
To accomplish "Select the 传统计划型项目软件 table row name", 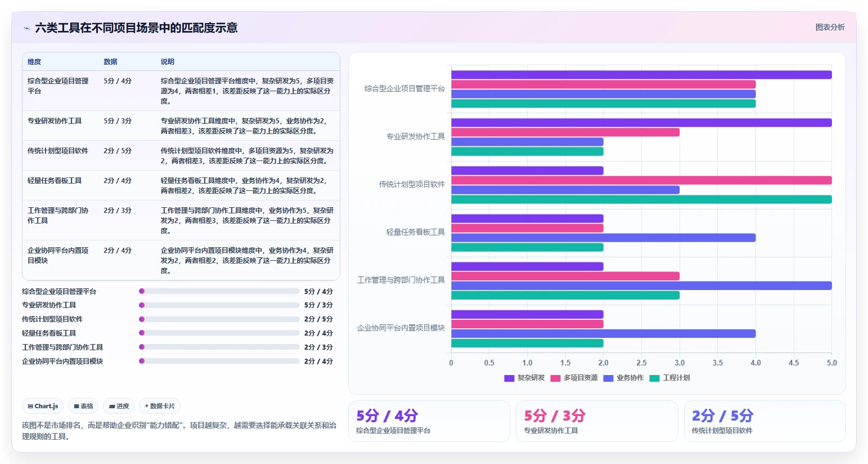I will [58, 151].
